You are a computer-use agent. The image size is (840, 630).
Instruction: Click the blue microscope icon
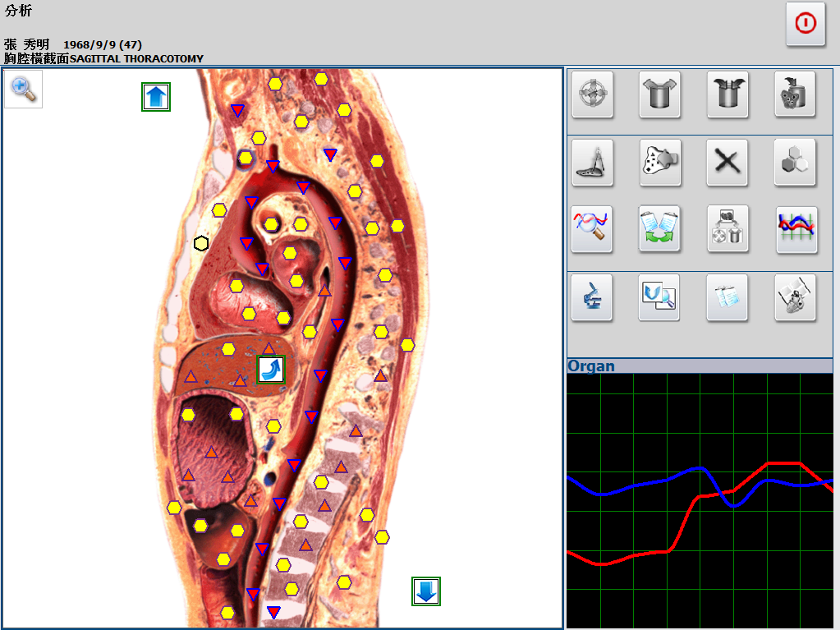click(592, 297)
